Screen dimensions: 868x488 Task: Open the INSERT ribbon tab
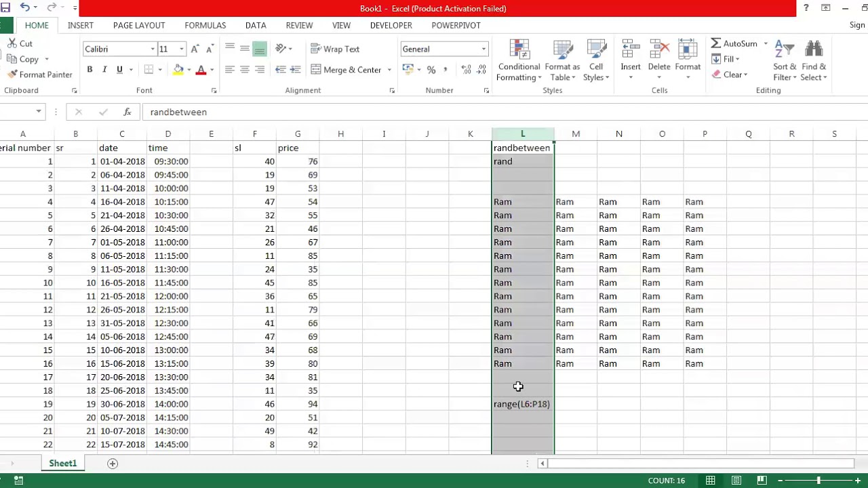click(x=81, y=25)
